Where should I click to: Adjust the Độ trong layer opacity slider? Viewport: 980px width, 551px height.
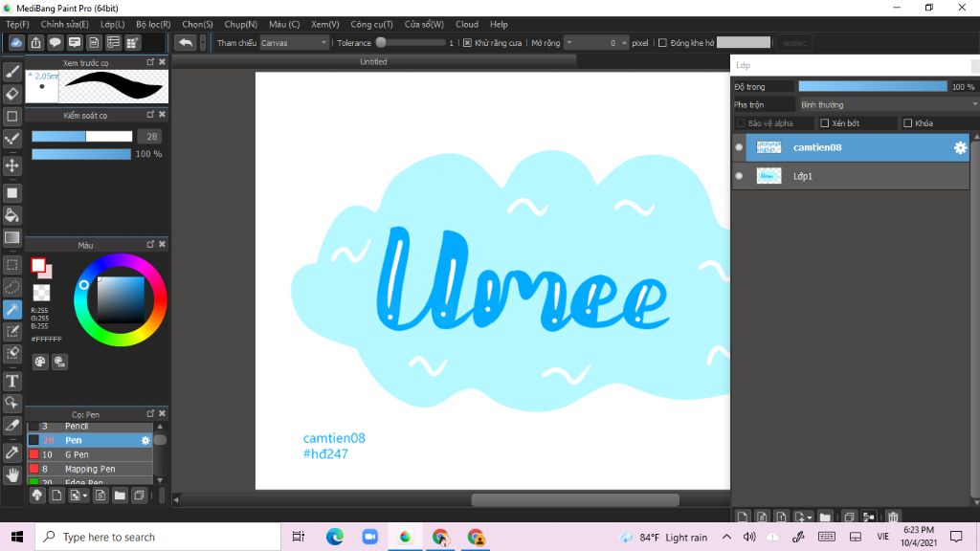click(x=873, y=87)
